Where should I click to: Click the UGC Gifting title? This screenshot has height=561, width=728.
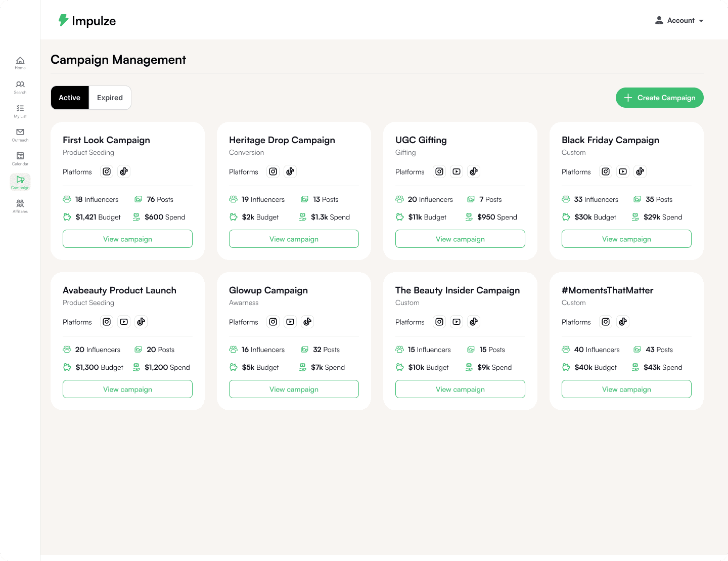(x=421, y=140)
